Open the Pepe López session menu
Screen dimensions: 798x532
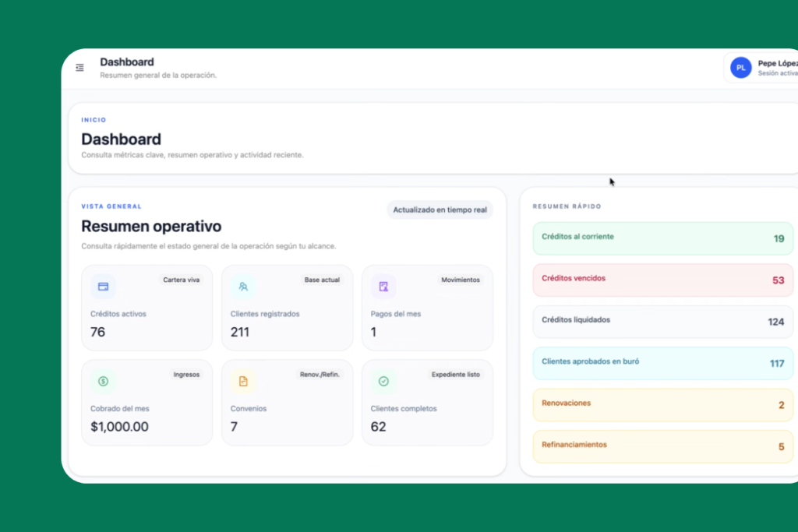pos(777,68)
